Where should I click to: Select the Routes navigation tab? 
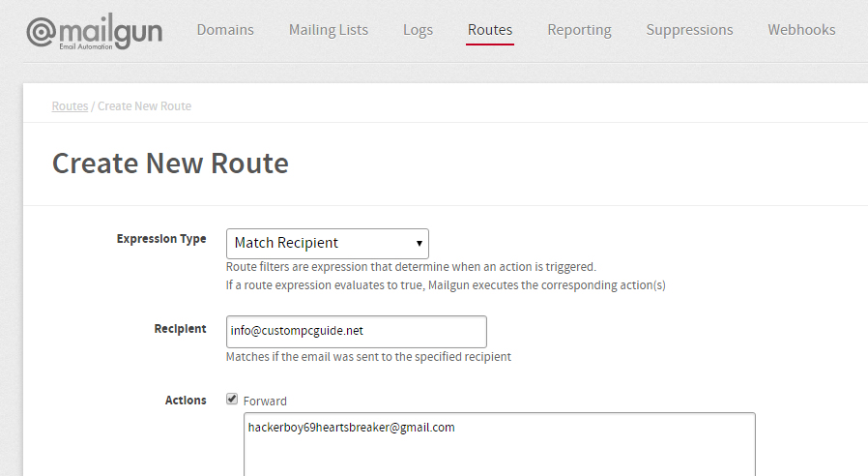click(490, 30)
